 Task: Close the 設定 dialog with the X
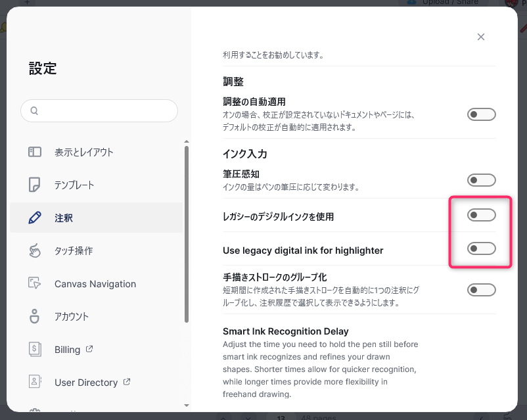tap(481, 37)
